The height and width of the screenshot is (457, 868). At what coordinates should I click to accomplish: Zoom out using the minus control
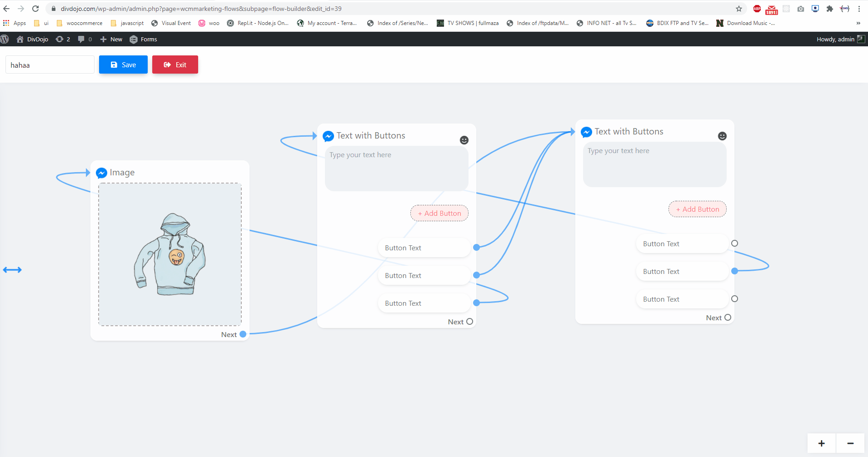849,442
